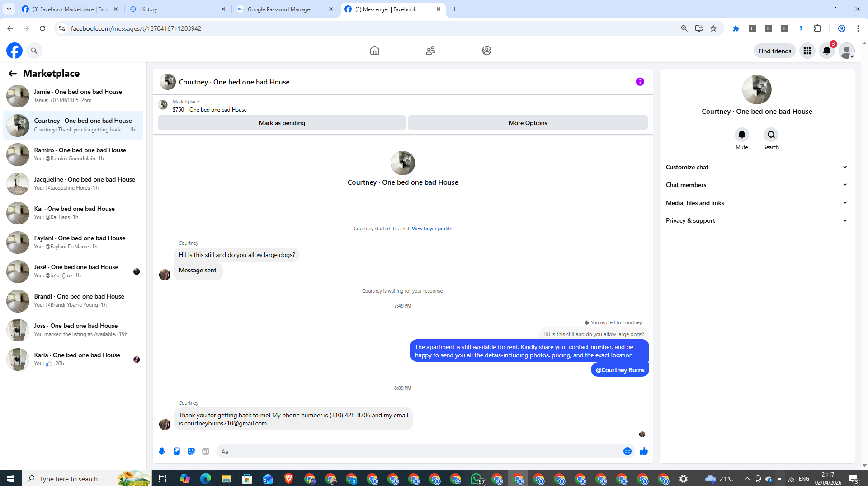Image resolution: width=868 pixels, height=486 pixels.
Task: Click Courtney's large profile picture in right panel
Action: [x=757, y=89]
